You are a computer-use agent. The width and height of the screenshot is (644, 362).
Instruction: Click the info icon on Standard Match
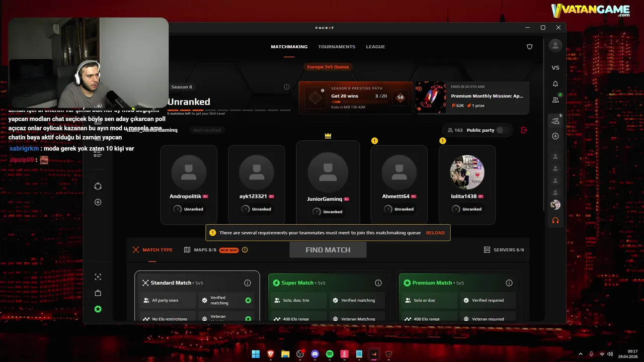click(x=248, y=283)
